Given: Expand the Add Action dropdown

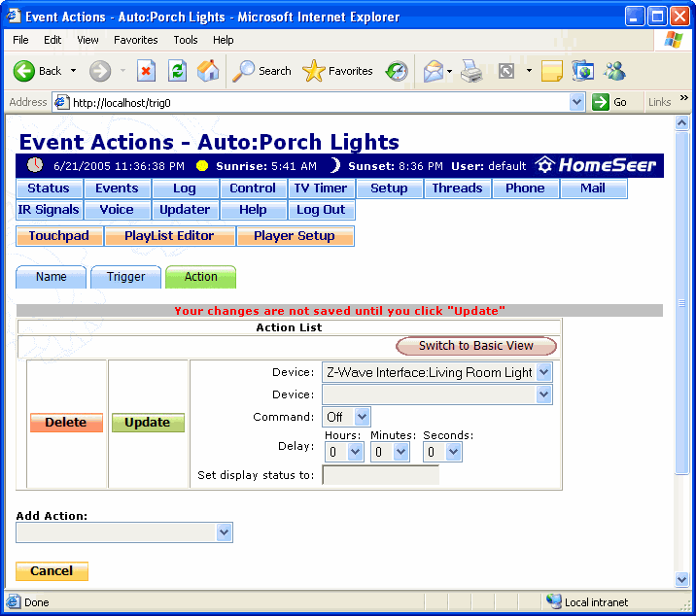Looking at the screenshot, I should [x=225, y=532].
